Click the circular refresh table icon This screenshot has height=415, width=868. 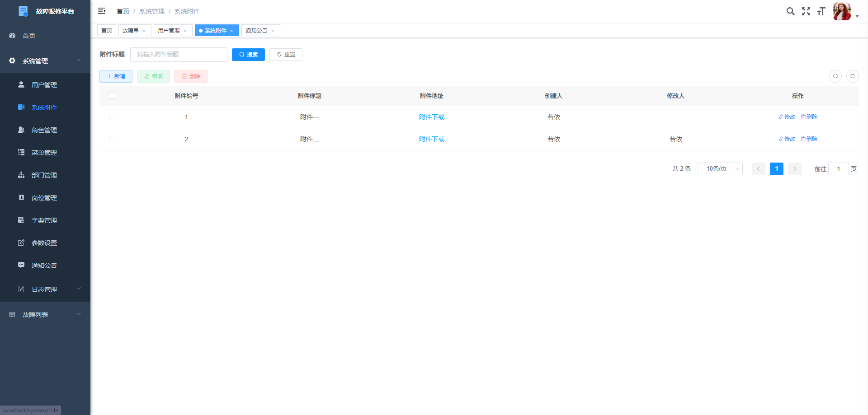852,76
